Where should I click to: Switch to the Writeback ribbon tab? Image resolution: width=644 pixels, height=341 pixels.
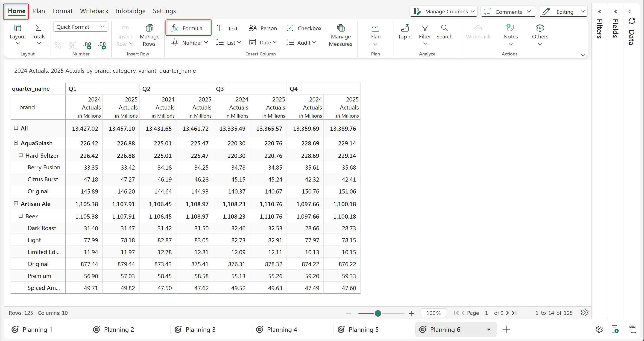(x=94, y=11)
